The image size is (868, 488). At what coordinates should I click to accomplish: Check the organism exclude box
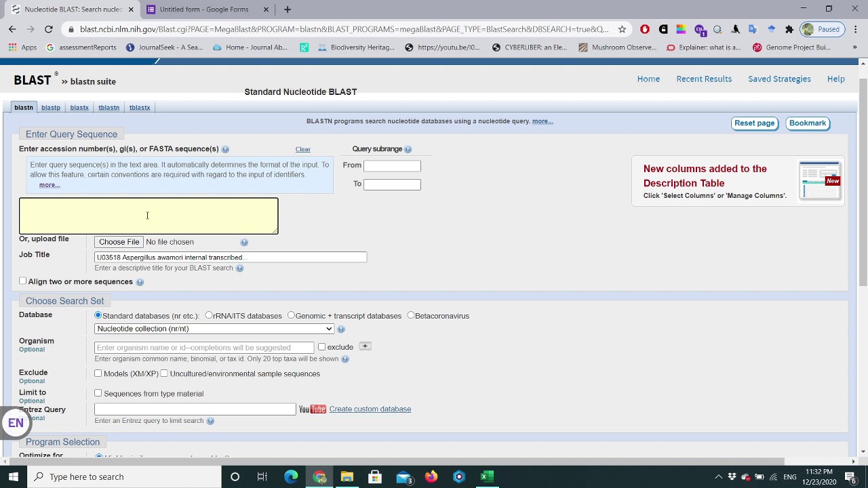click(322, 347)
